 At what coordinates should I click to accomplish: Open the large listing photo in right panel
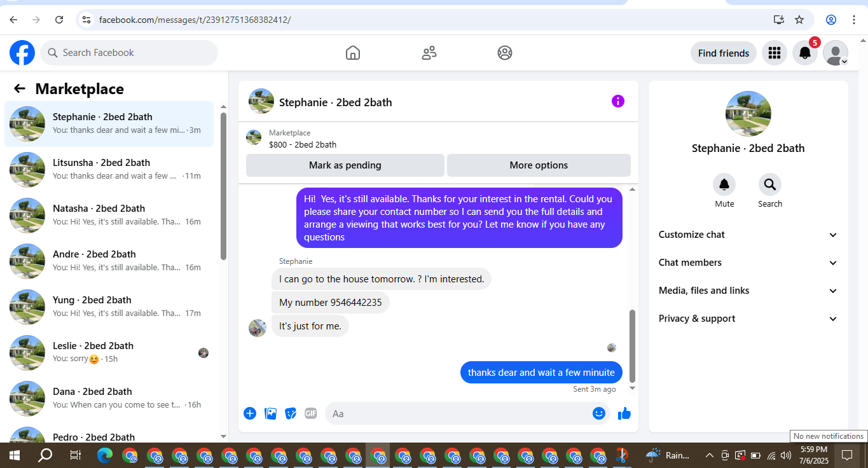point(748,114)
